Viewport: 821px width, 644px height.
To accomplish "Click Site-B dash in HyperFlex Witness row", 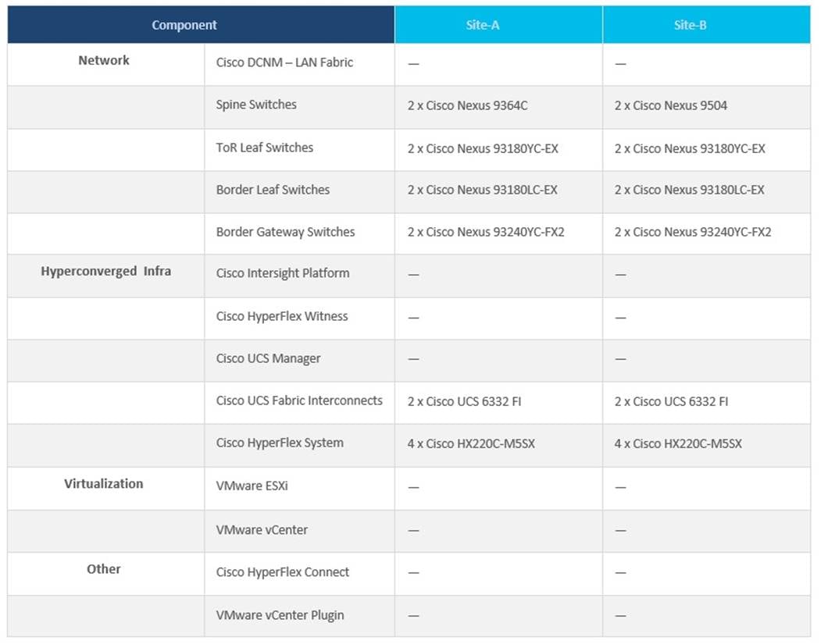I will [620, 318].
